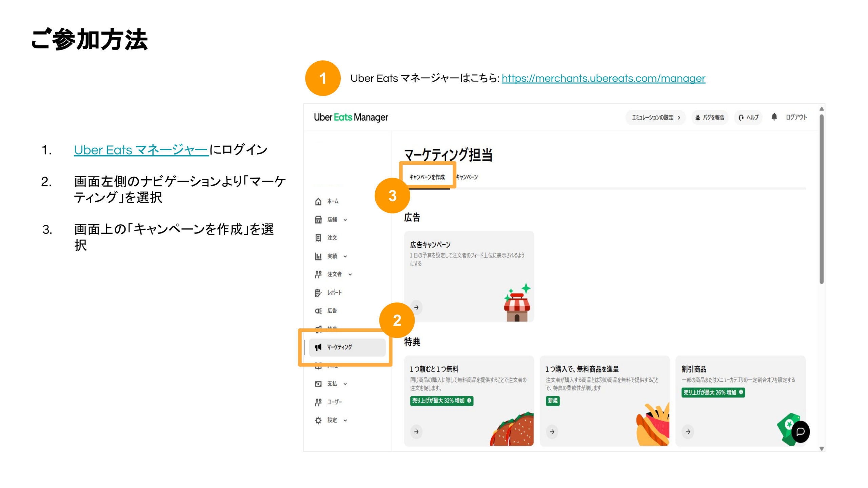Click the Settings gear icon in the sidebar
The width and height of the screenshot is (868, 488).
(x=318, y=420)
